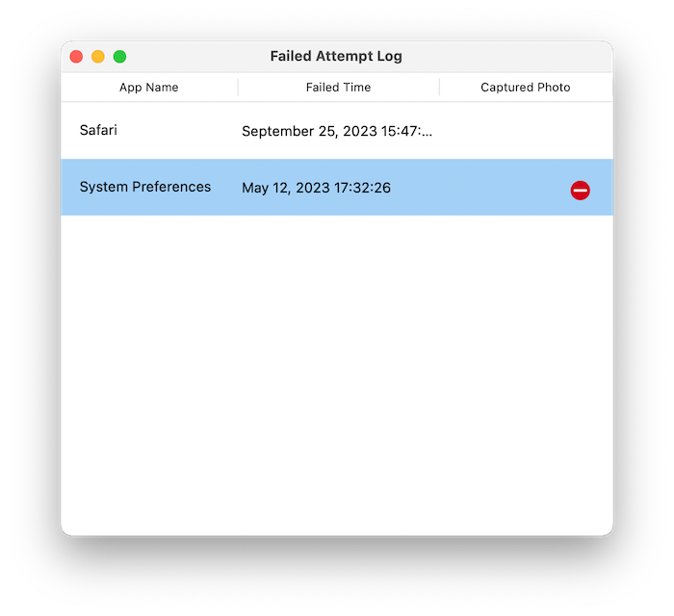This screenshot has width=674, height=616.
Task: Close the Failed Attempt Log window
Action: [76, 56]
